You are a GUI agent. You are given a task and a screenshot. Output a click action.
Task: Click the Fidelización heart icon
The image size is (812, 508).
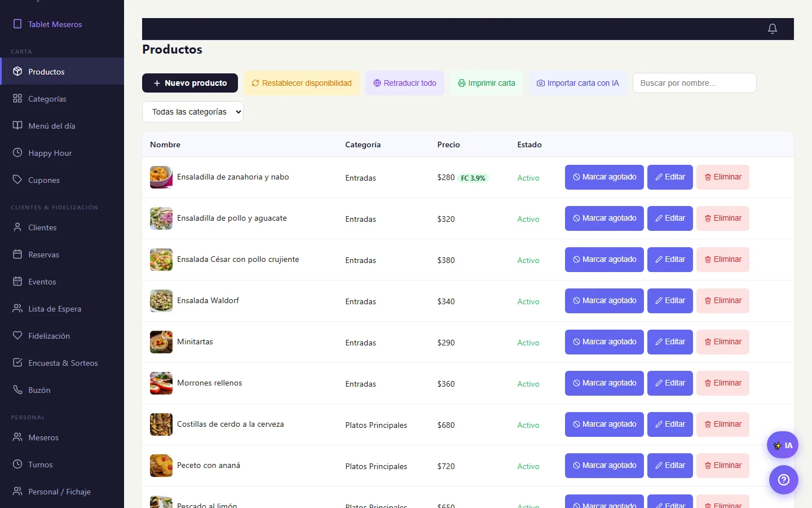click(17, 335)
